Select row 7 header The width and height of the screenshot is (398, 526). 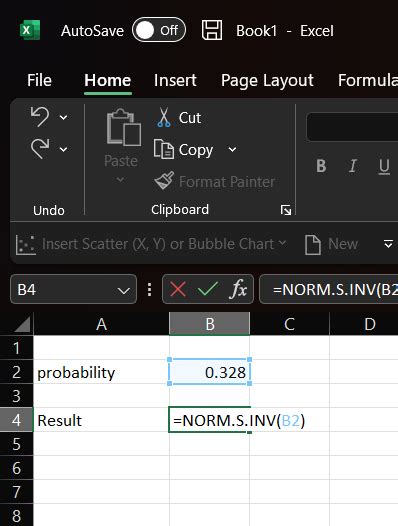(x=16, y=492)
